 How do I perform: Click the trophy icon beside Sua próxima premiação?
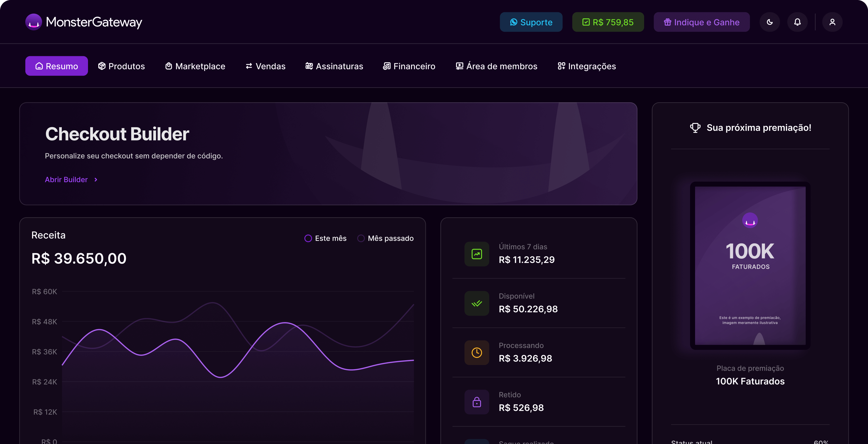coord(695,128)
